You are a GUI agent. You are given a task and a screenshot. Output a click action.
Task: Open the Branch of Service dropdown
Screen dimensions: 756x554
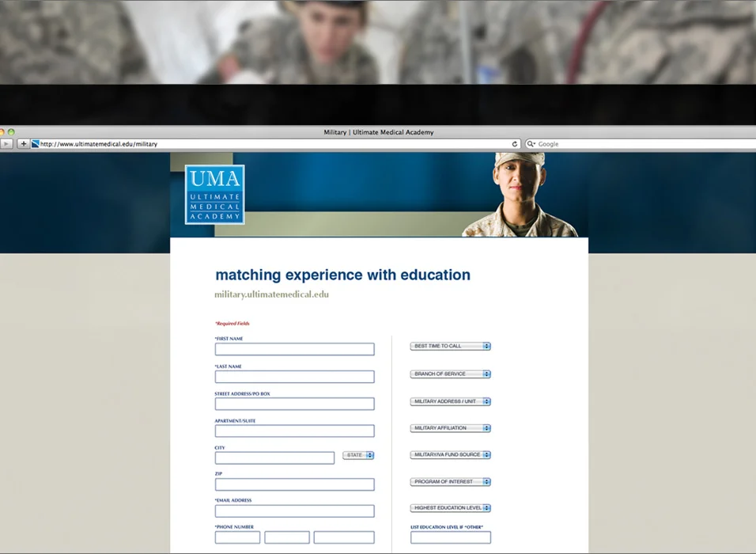click(x=450, y=374)
